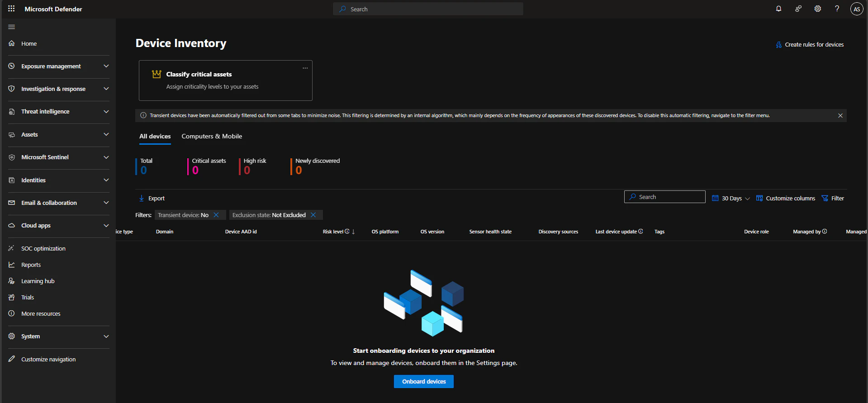Viewport: 868px width, 403px height.
Task: Click the Exposure management icon
Action: [x=12, y=66]
